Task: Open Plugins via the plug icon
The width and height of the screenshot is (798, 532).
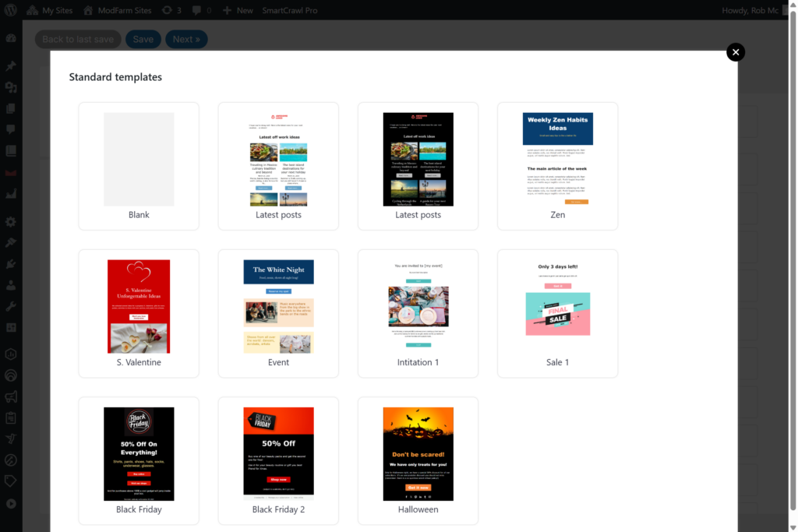Action: (x=11, y=264)
